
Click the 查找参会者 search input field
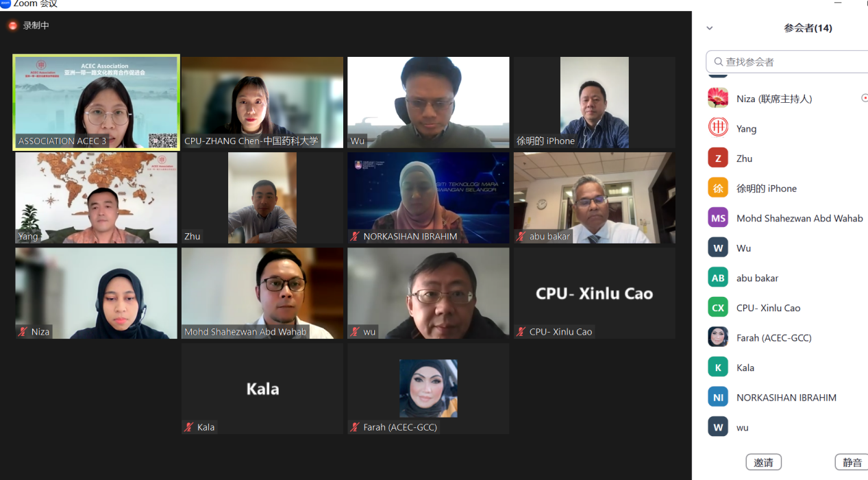[x=788, y=62]
